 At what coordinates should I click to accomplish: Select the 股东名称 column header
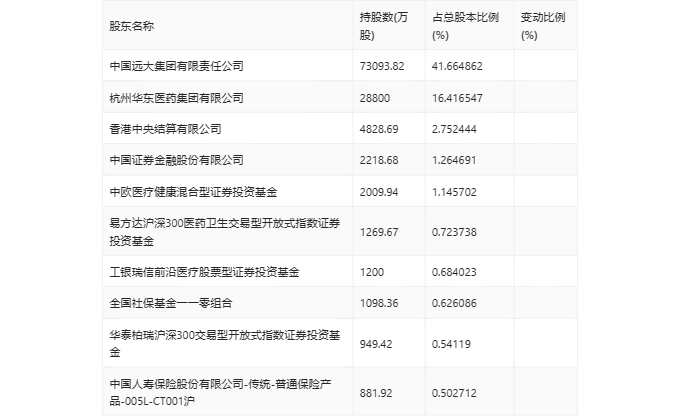coord(131,26)
